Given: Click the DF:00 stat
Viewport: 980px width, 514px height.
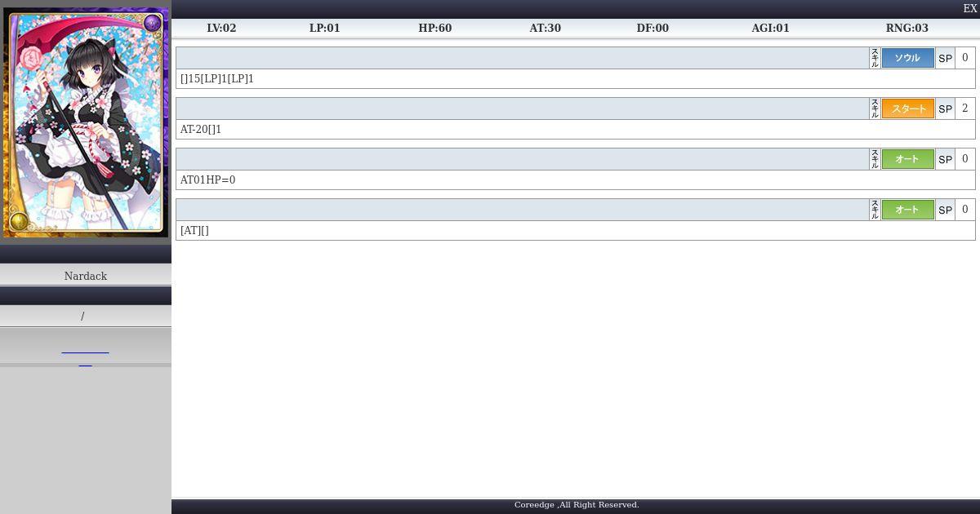Looking at the screenshot, I should (653, 28).
